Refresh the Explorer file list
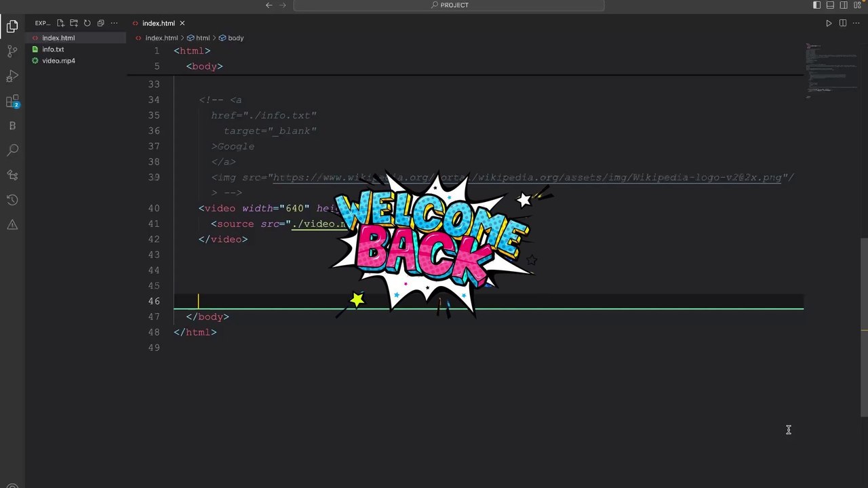This screenshot has width=868, height=488. pos(87,23)
